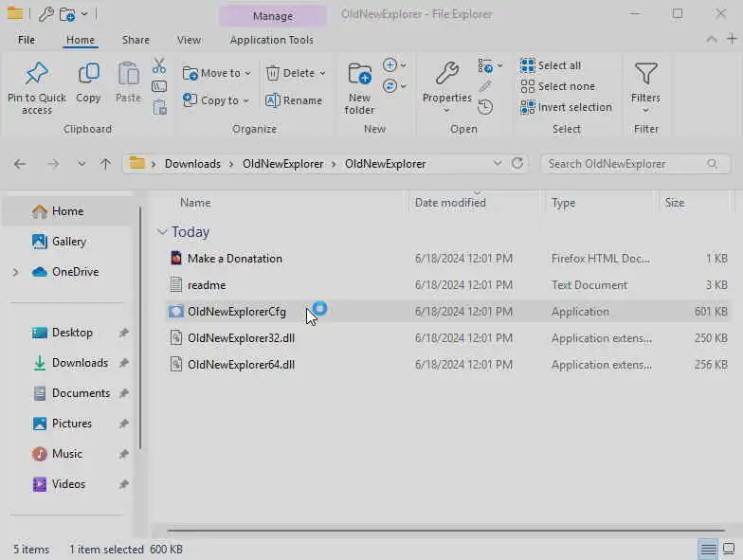Focus the Search OldNewExplorer field
The image size is (743, 560).
click(635, 163)
